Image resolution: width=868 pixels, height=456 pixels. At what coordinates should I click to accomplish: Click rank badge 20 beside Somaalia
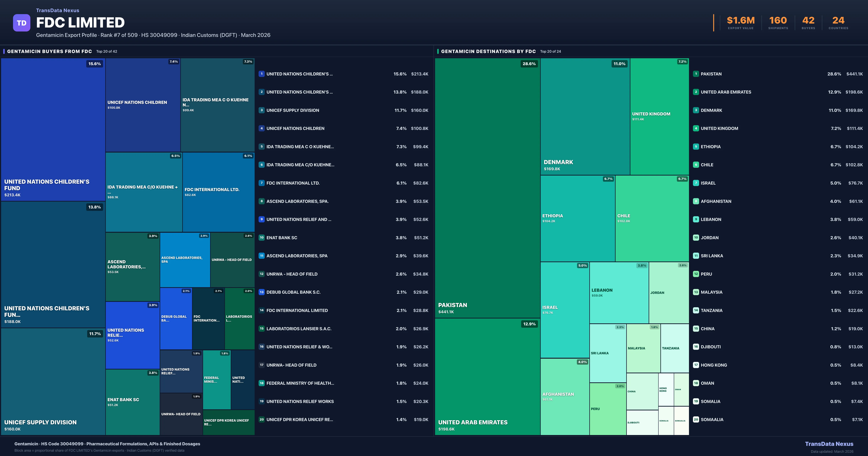tap(696, 420)
